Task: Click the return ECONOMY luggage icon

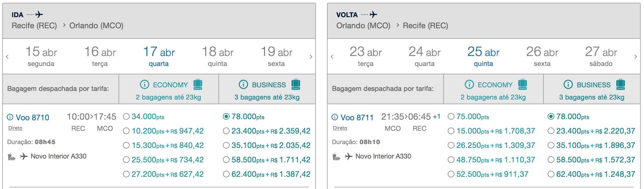Action: point(522,84)
